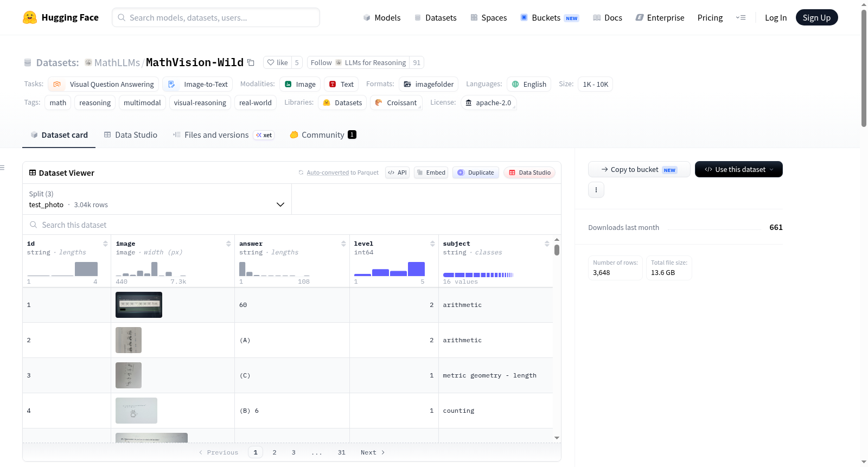Focus the Search this dataset field
Viewport: 868px width, 467px height.
[292, 225]
